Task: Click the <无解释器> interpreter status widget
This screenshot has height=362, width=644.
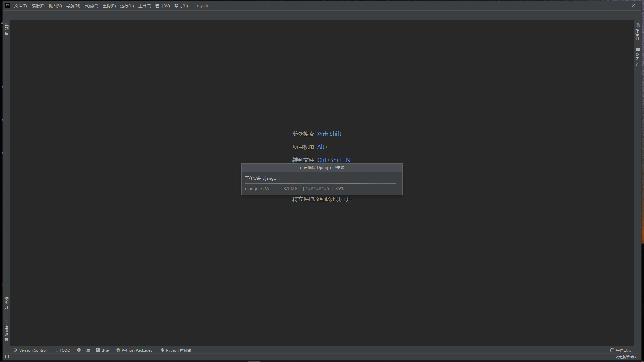Action: [626, 357]
